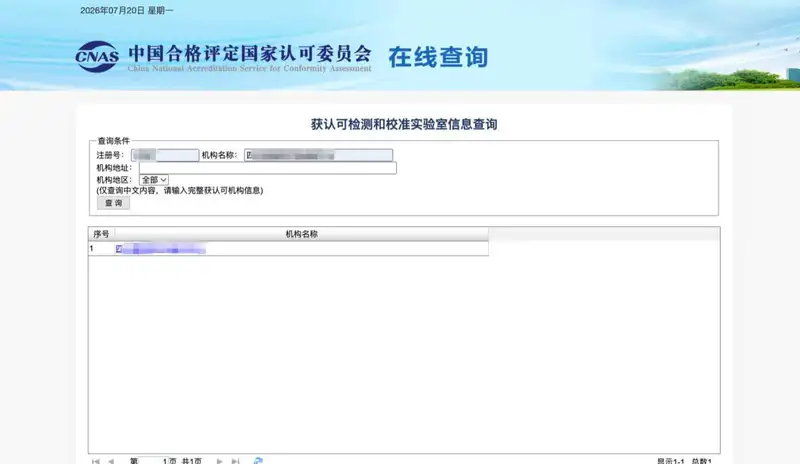Jump to last results page
Screen dimensions: 800x464
235,461
